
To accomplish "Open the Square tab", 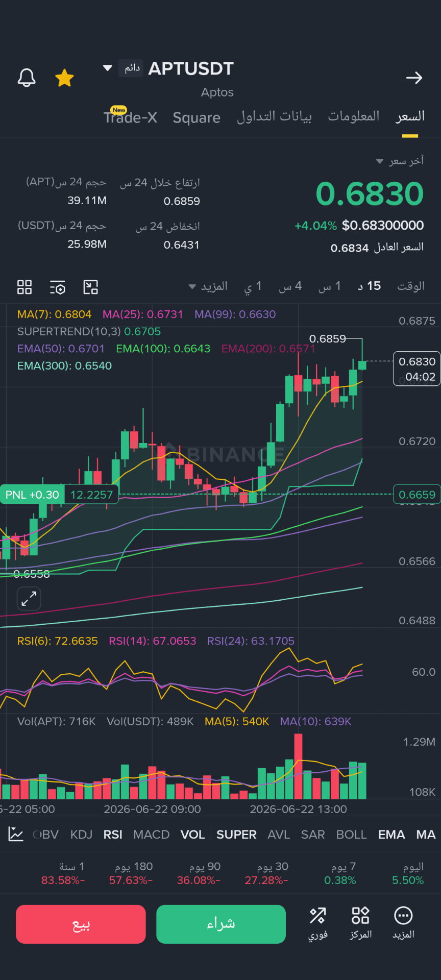I will (197, 118).
